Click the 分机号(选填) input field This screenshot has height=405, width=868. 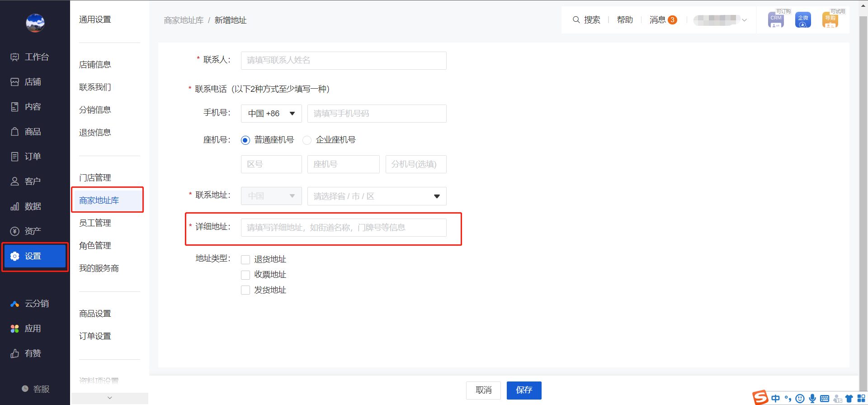[416, 164]
